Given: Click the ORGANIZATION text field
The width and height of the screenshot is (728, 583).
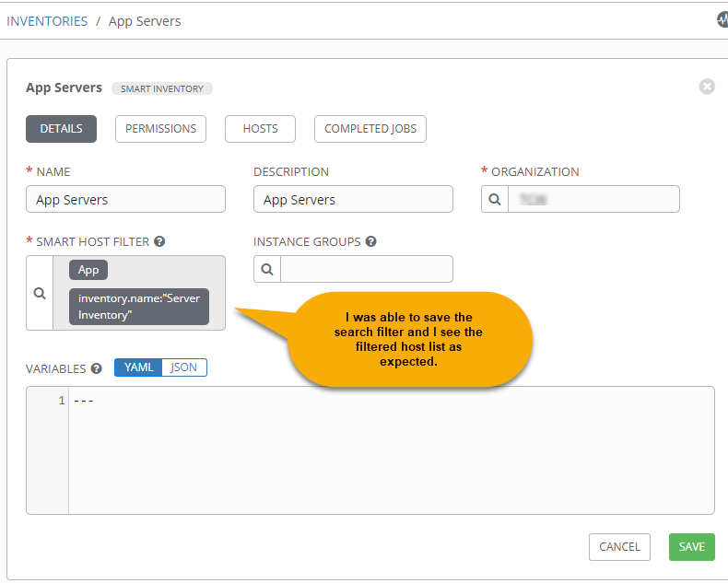Looking at the screenshot, I should click(593, 199).
